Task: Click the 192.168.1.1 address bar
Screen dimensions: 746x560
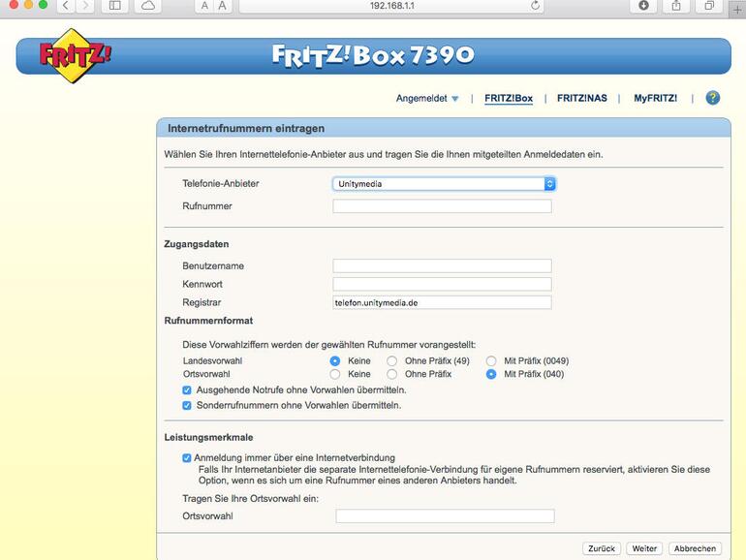Action: click(x=391, y=6)
